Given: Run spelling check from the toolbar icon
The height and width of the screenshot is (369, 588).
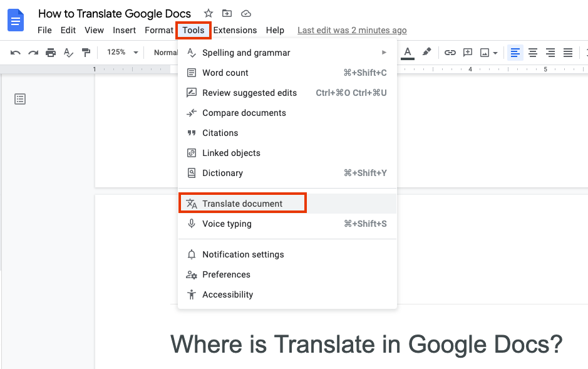Looking at the screenshot, I should 68,53.
